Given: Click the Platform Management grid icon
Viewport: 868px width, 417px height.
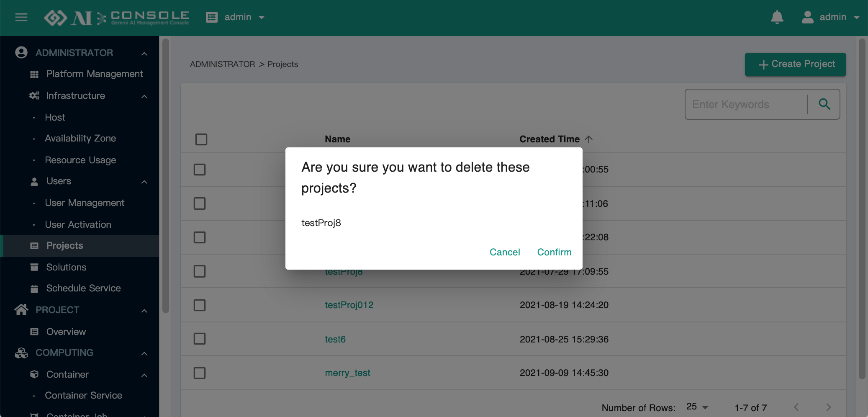Looking at the screenshot, I should pos(34,74).
